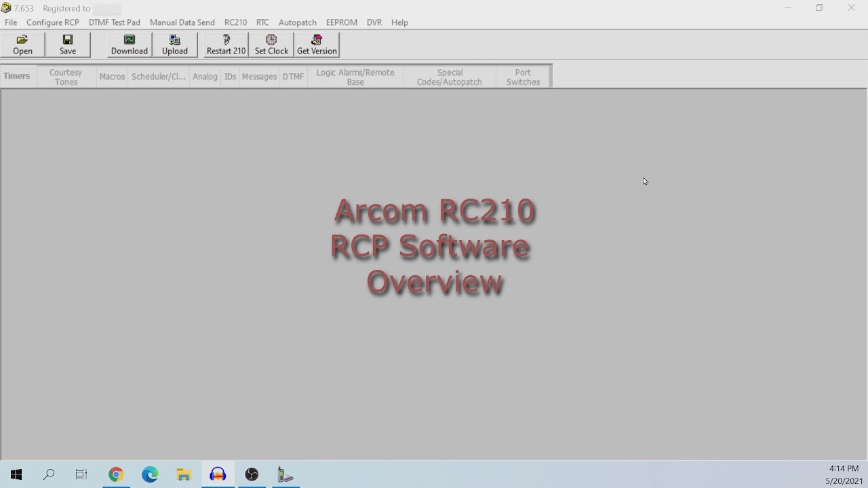Switch to Logic Alarms/Remote Base tab
Viewport: 868px width, 488px height.
pos(355,77)
